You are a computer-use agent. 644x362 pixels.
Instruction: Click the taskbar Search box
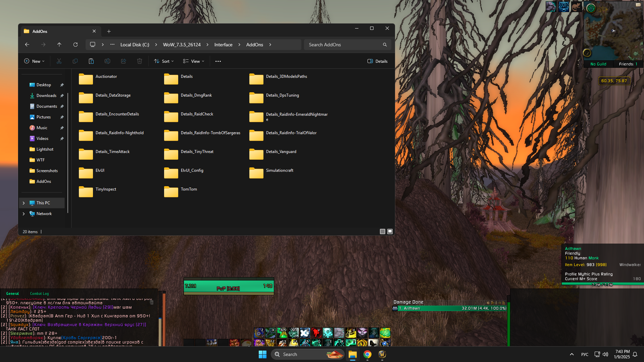(x=308, y=354)
